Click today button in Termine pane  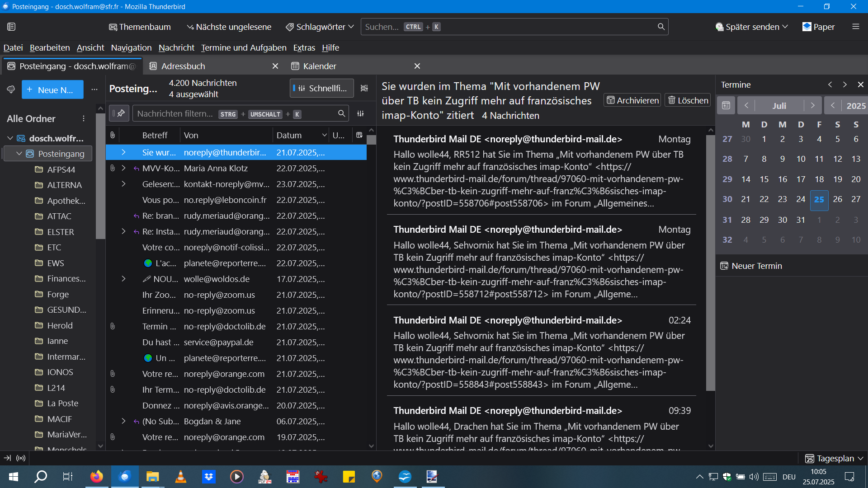click(726, 105)
